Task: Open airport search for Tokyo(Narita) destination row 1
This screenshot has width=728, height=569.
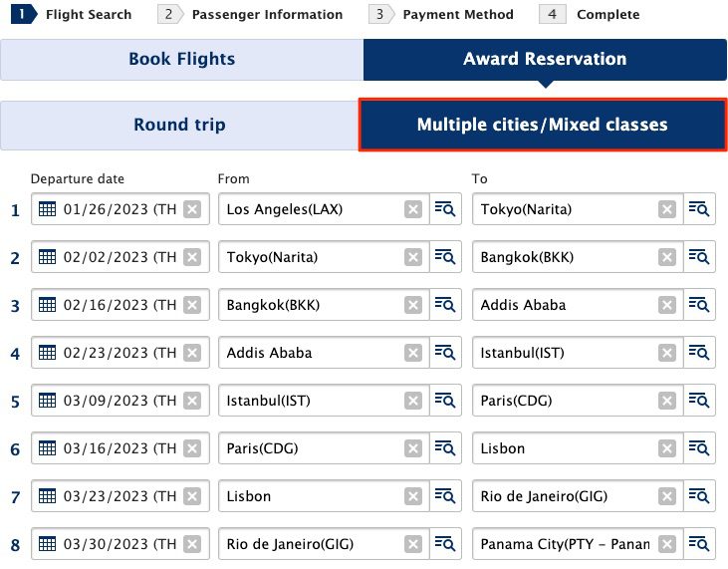Action: pos(699,209)
